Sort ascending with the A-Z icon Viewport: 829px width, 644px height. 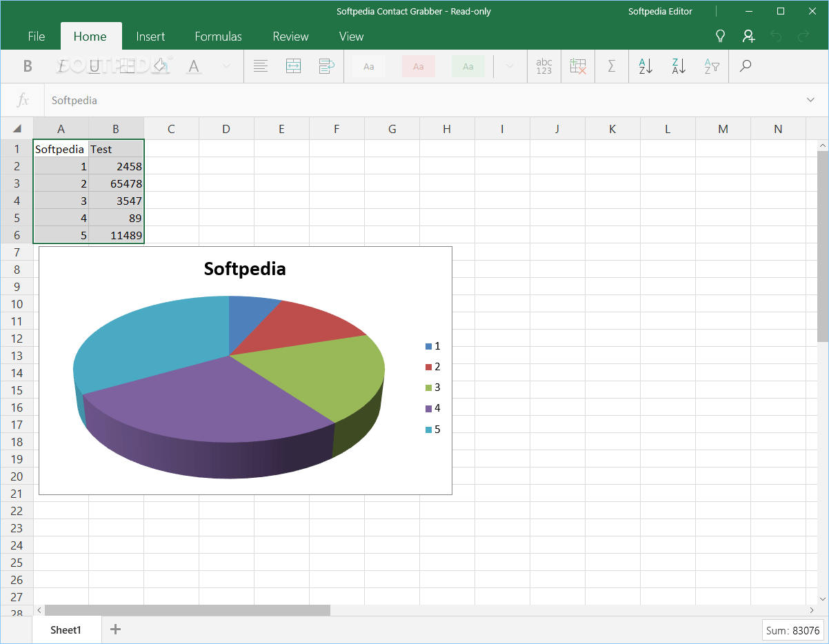click(x=645, y=66)
